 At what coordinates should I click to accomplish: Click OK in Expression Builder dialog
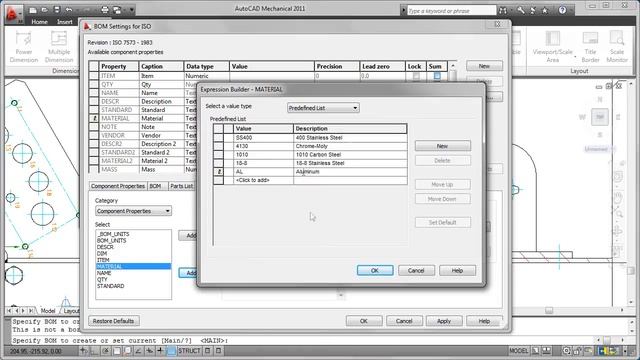(x=375, y=271)
